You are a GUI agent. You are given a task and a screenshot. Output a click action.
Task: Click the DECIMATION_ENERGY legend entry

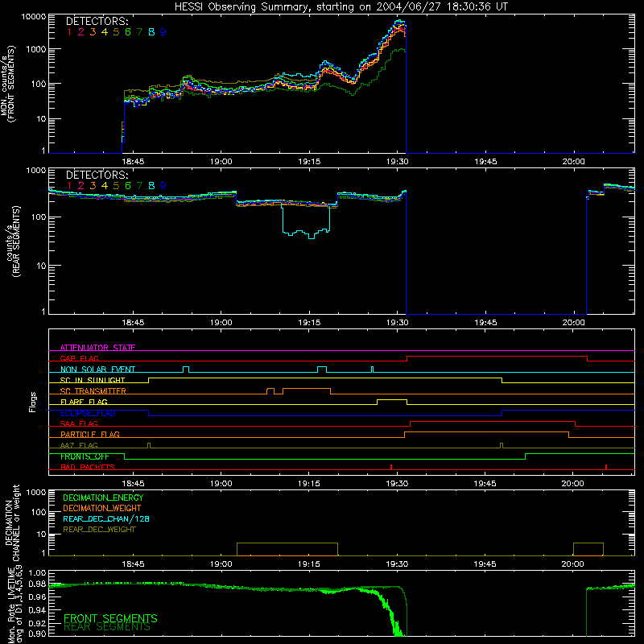coord(103,497)
